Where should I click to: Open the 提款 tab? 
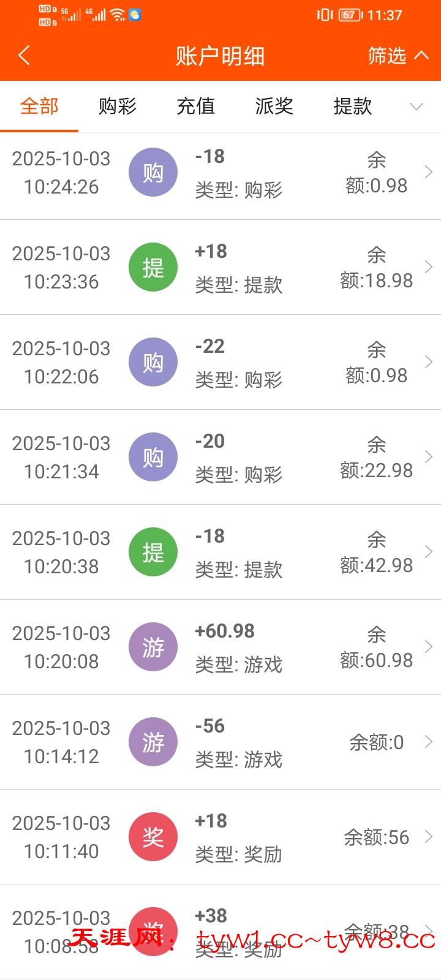pos(353,107)
